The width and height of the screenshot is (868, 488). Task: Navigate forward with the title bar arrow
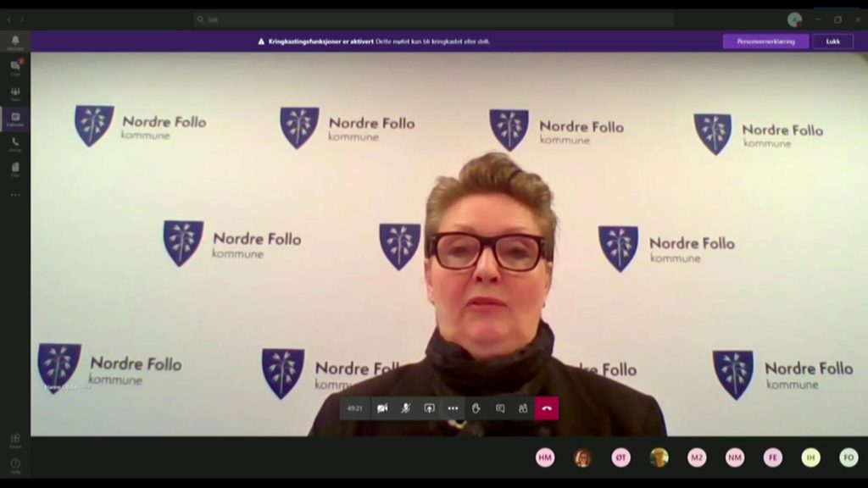(22, 19)
